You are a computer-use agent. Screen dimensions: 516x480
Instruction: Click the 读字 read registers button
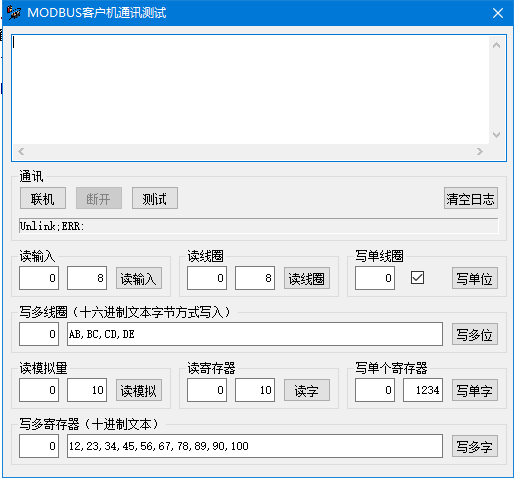coord(307,390)
